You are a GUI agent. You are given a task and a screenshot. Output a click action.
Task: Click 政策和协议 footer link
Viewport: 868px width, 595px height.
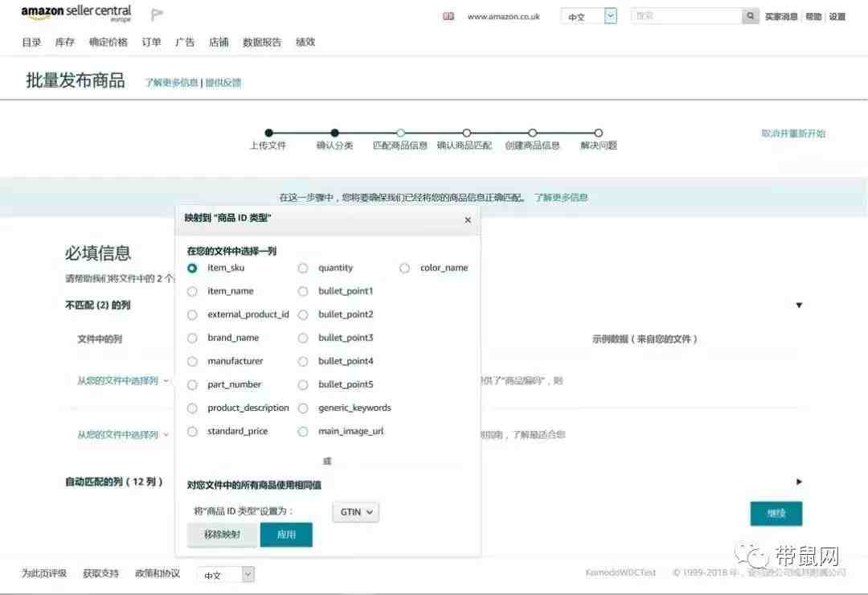(x=158, y=573)
